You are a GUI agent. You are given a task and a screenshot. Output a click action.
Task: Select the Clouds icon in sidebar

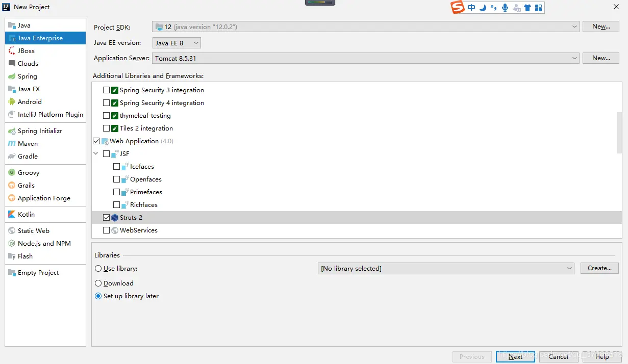tap(12, 63)
